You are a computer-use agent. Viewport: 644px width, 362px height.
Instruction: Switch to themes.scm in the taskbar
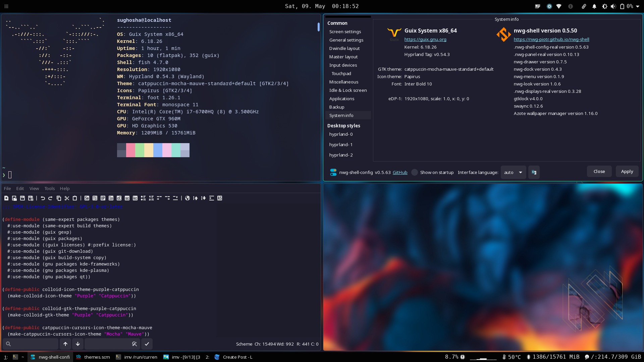[x=93, y=357]
